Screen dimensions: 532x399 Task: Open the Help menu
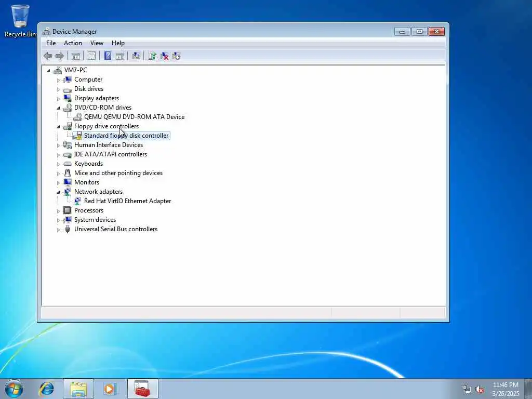(118, 43)
